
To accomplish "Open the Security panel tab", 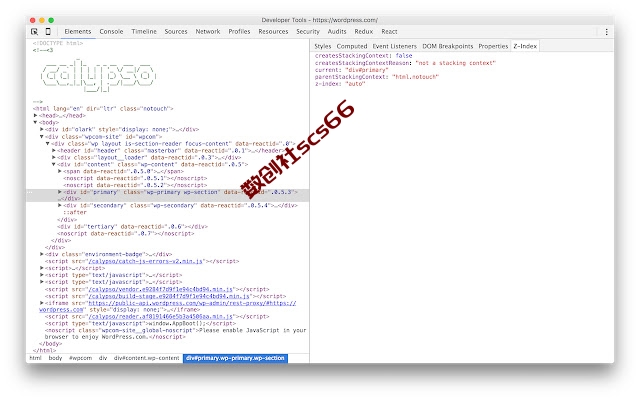I will point(308,31).
